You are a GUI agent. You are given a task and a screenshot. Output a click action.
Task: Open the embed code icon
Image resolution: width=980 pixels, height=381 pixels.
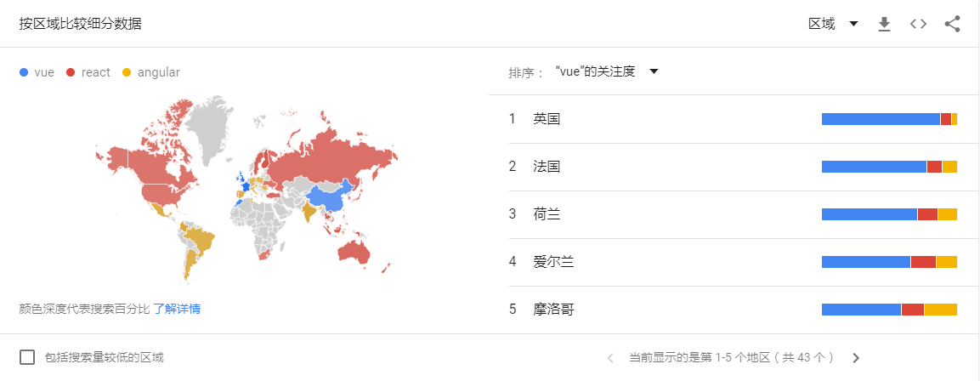pos(918,25)
